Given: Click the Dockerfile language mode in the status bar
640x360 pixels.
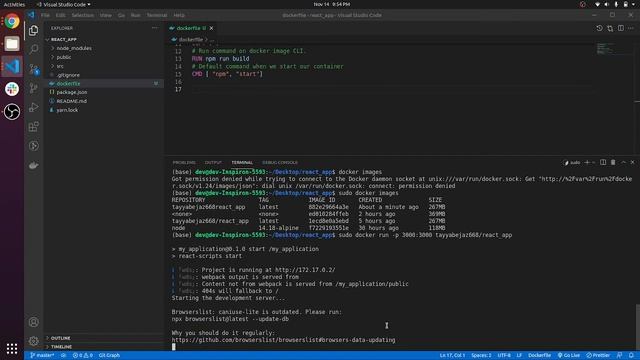Looking at the screenshot, I should [x=539, y=356].
